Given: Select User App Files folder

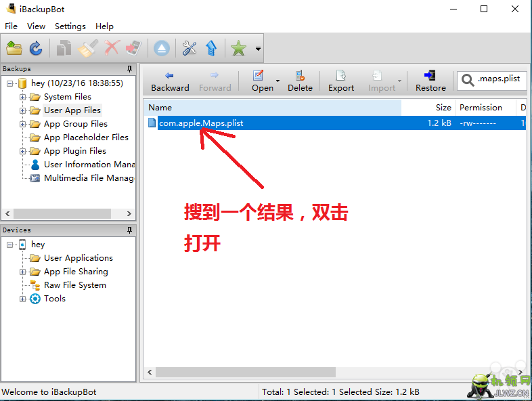Looking at the screenshot, I should point(72,110).
